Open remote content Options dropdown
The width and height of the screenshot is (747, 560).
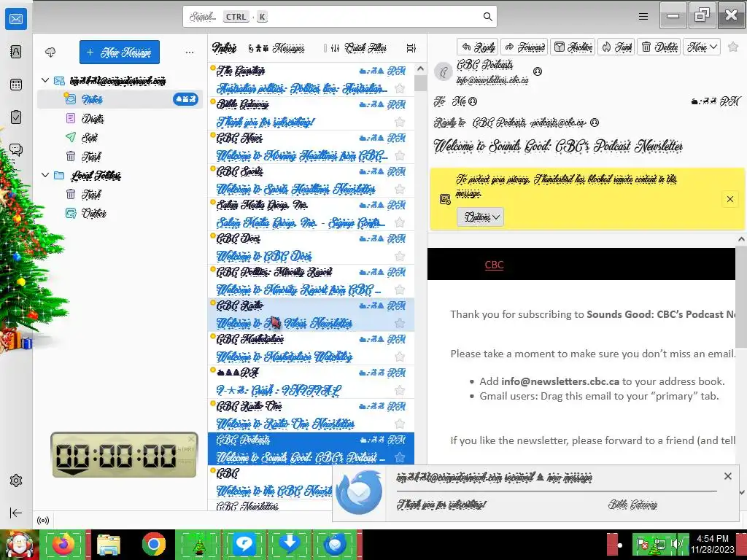[x=480, y=217]
